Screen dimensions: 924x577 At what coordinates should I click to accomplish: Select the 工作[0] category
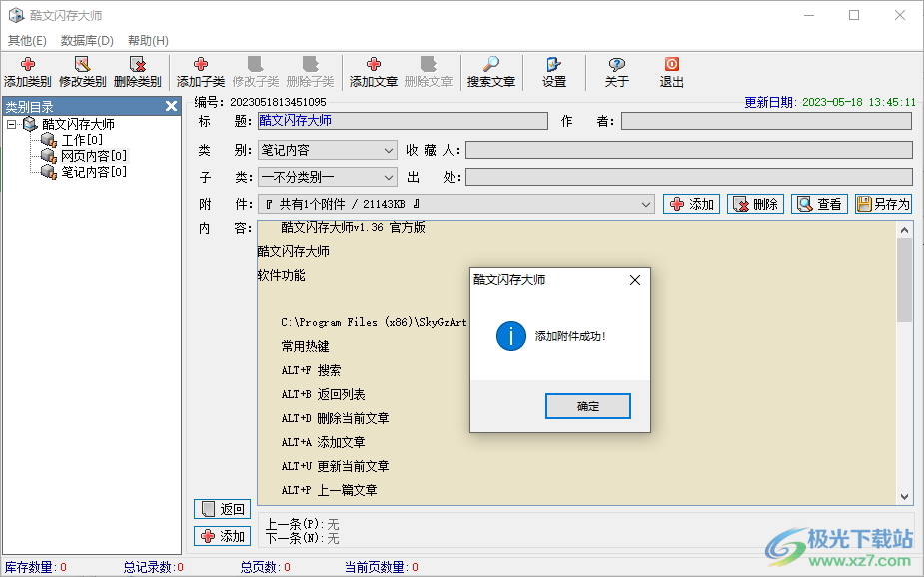pyautogui.click(x=82, y=140)
